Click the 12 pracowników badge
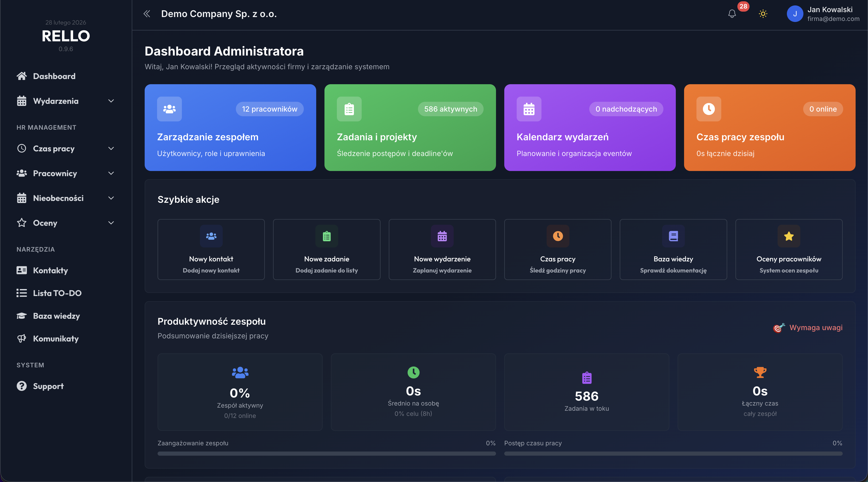Viewport: 868px width, 482px height. (269, 109)
